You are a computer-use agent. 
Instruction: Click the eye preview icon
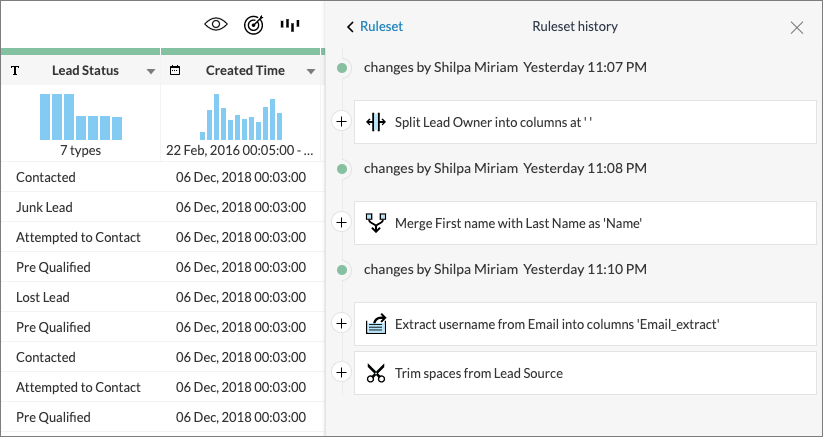coord(215,25)
